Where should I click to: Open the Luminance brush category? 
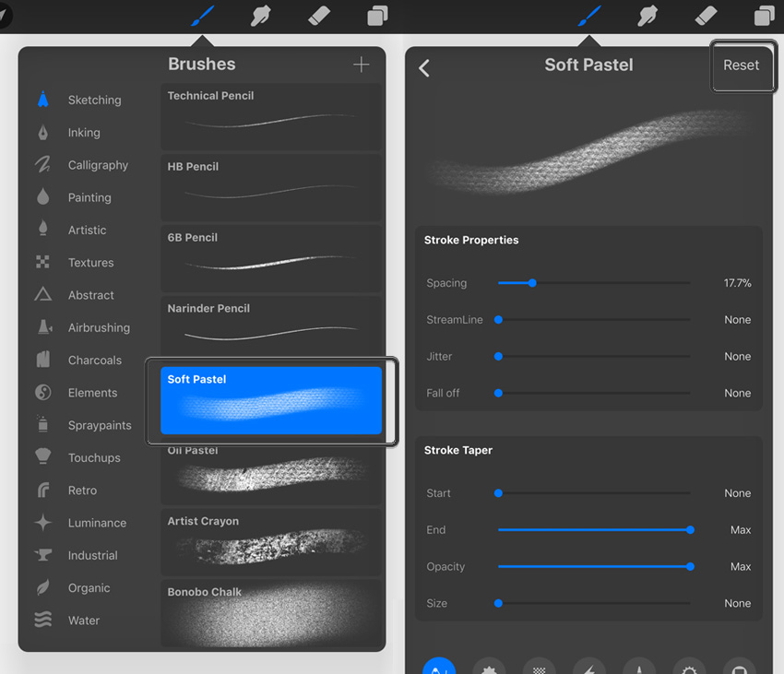[x=82, y=523]
